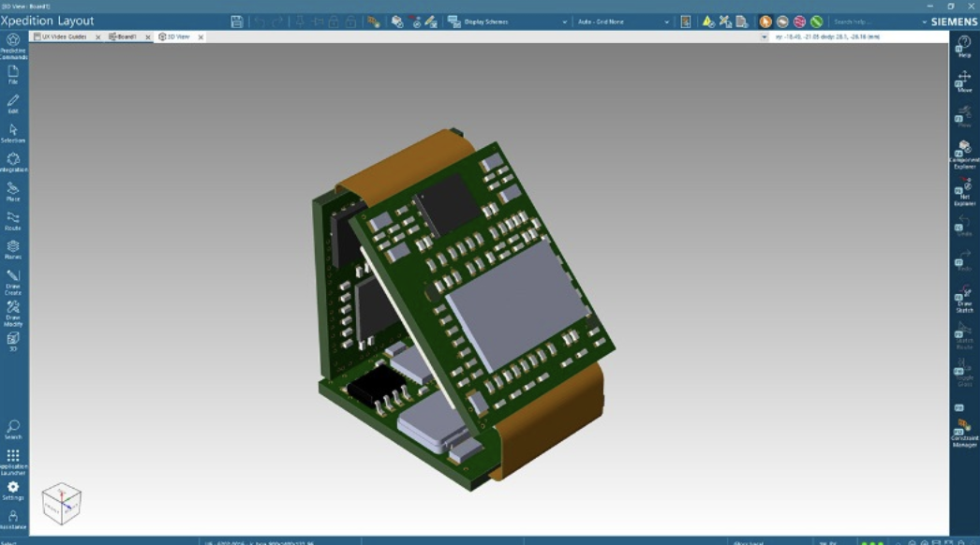This screenshot has width=980, height=545.
Task: Expand the coordinate readout dropdown arrow
Action: coord(765,37)
